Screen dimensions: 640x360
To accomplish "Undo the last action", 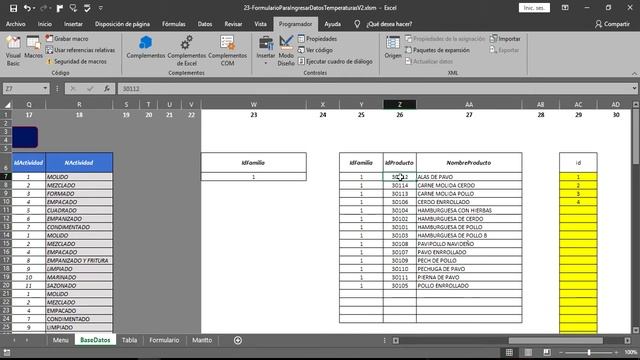I will coord(27,8).
